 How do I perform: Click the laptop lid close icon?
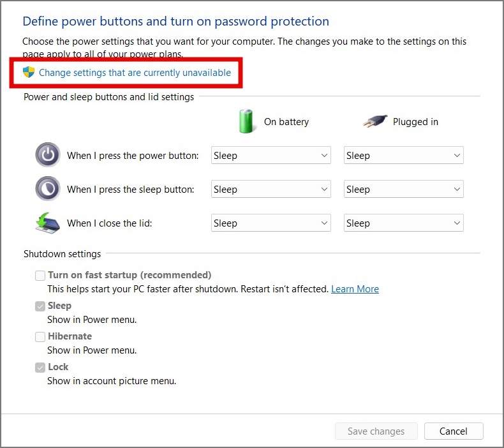point(47,223)
